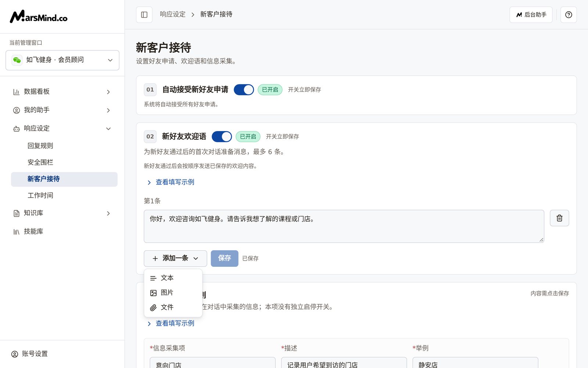Expand the 我的助手 chevron
The image size is (588, 368).
point(108,110)
